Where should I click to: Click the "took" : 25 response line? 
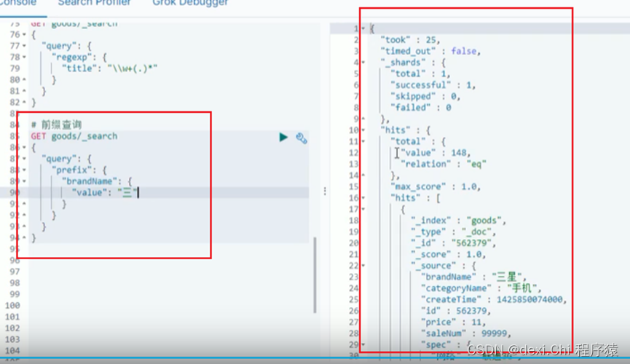coord(410,40)
